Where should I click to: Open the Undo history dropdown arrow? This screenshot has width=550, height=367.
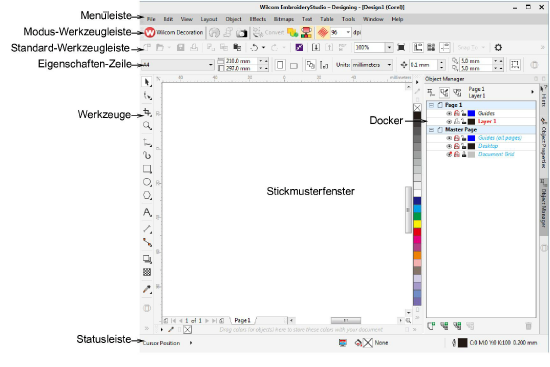(263, 47)
